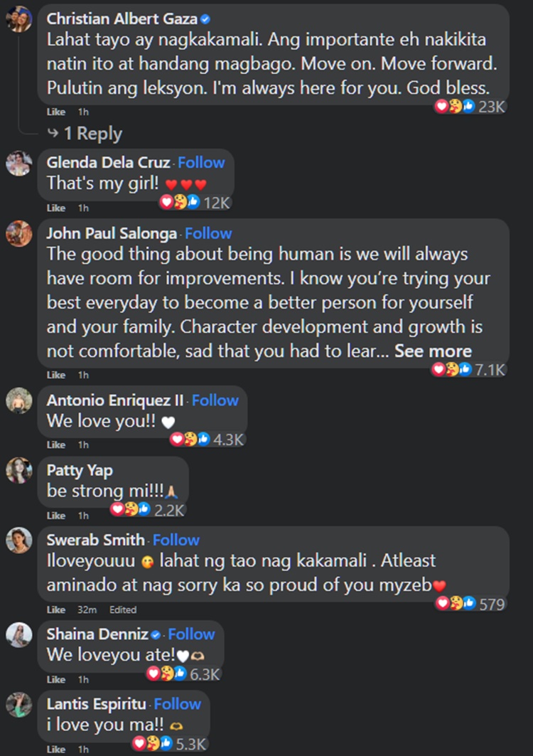
Task: Expand John Paul Salonga's comment with See more
Action: [x=433, y=351]
